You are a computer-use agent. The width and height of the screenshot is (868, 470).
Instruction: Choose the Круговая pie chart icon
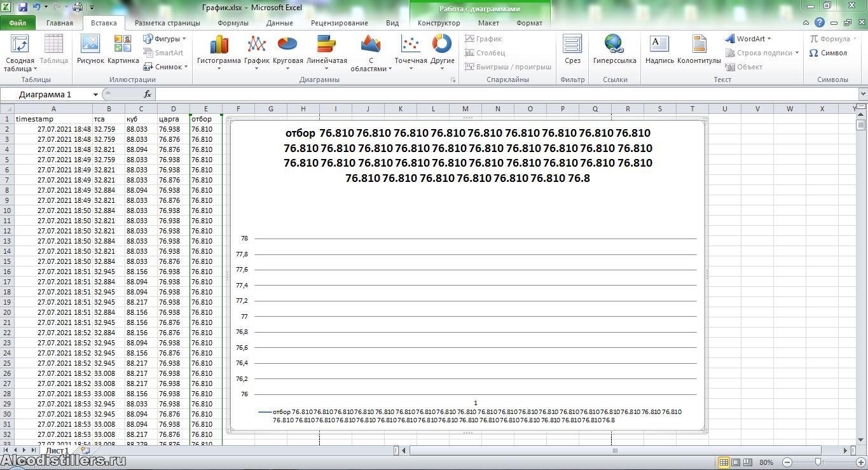[287, 50]
